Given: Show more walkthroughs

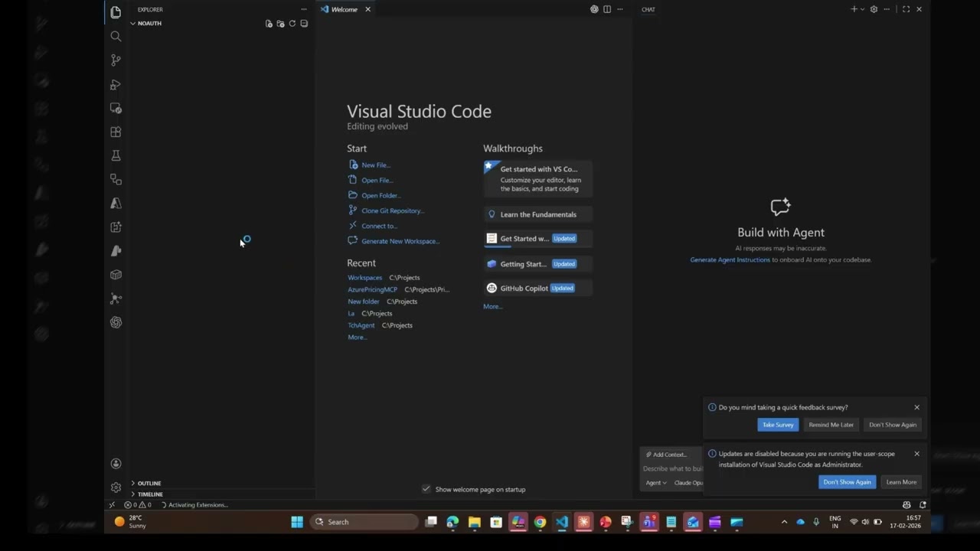Looking at the screenshot, I should 492,306.
